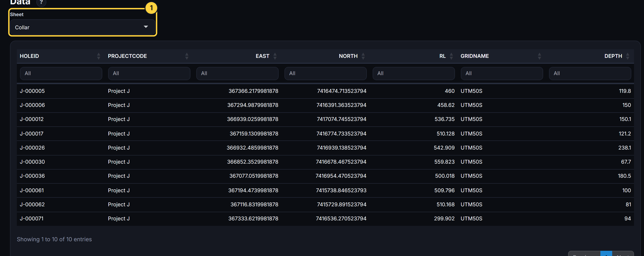
Task: Sort by the RL column sort arrows
Action: tap(451, 56)
